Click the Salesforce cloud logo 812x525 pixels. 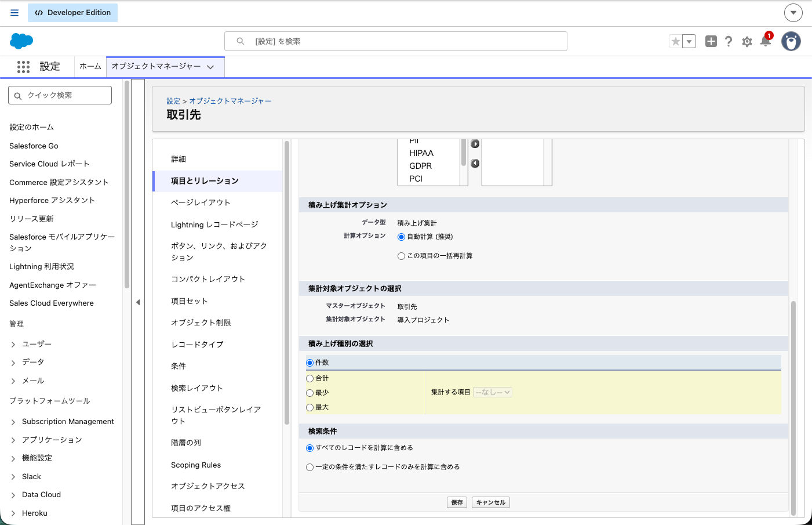(x=21, y=41)
